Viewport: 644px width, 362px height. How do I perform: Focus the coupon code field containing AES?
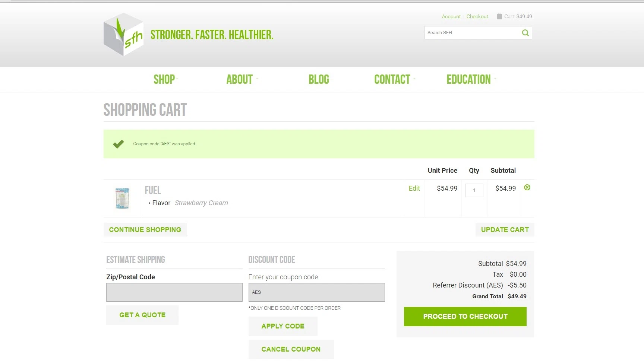tap(316, 292)
